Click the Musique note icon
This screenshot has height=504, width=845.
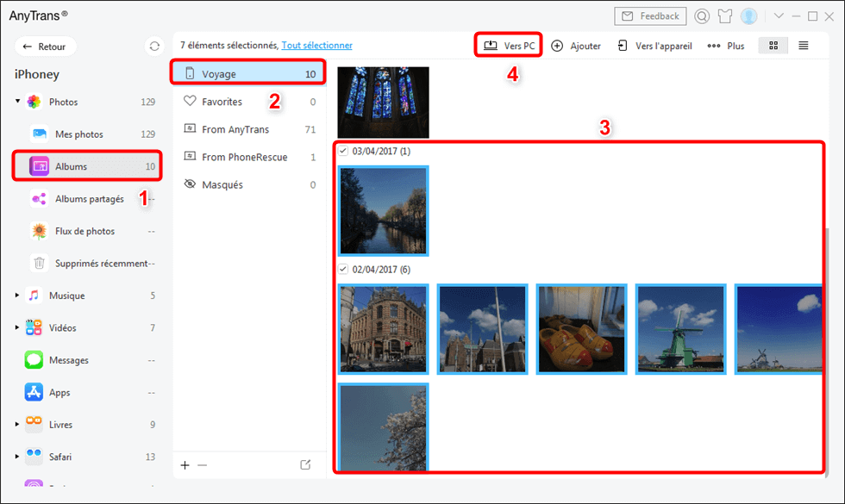click(x=34, y=295)
